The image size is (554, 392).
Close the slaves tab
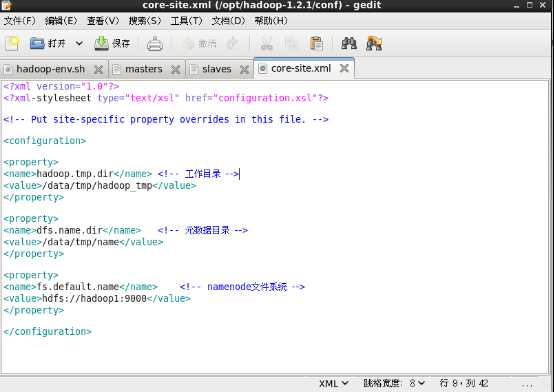(x=244, y=70)
